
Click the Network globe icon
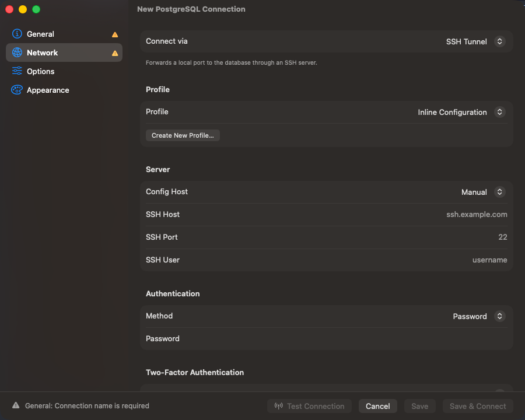pos(17,52)
